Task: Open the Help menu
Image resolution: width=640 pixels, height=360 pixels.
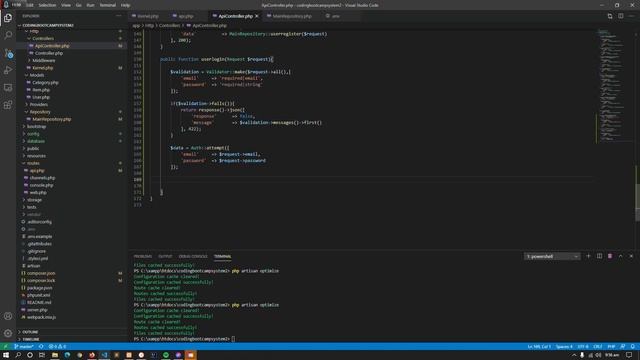Action: point(126,5)
